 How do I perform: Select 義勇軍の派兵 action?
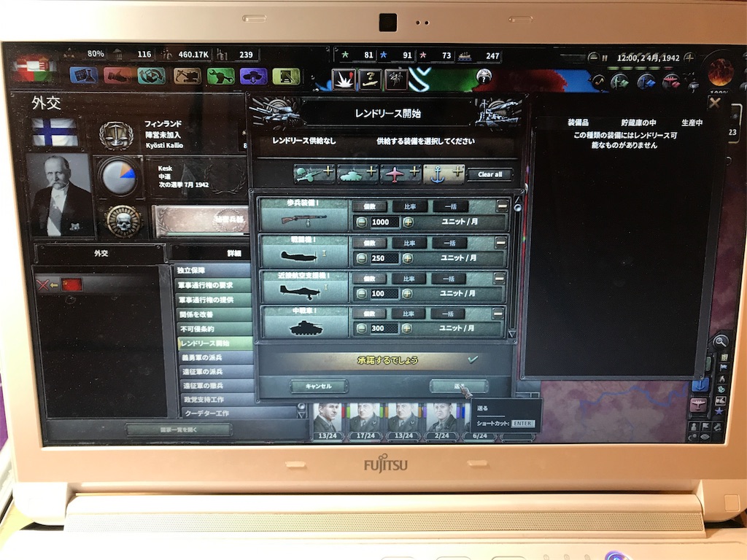pos(216,357)
